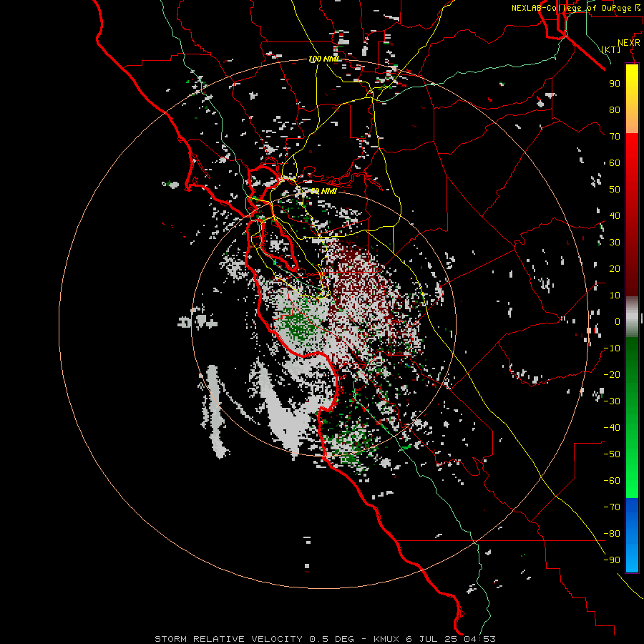Image resolution: width=644 pixels, height=644 pixels.
Task: Click the -60 value on velocity scale
Action: pos(612,481)
